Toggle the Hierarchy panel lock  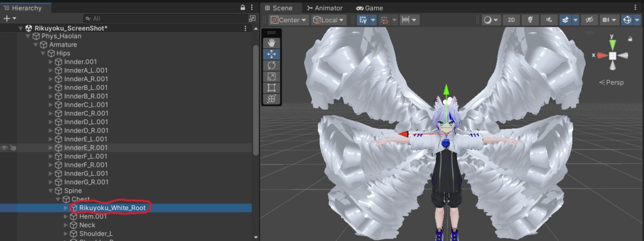coord(243,8)
